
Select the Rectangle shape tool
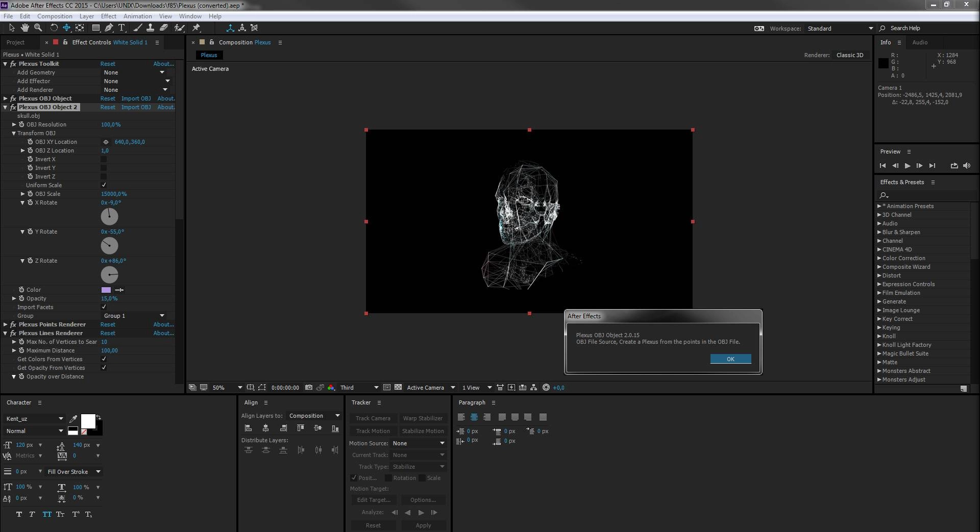[x=95, y=28]
